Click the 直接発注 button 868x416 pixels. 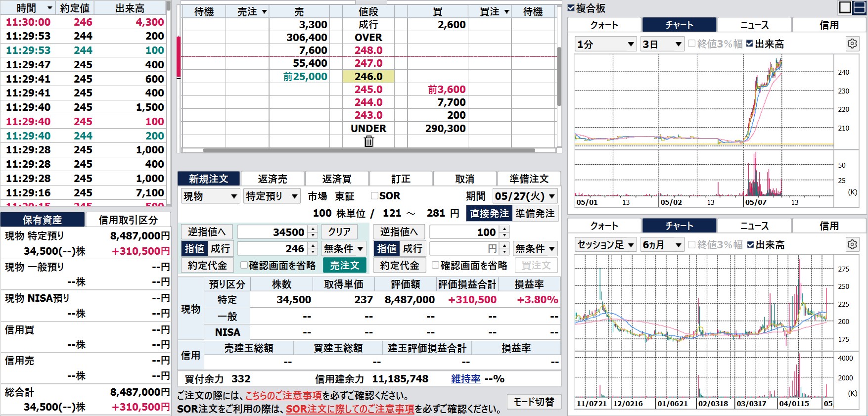coord(489,213)
